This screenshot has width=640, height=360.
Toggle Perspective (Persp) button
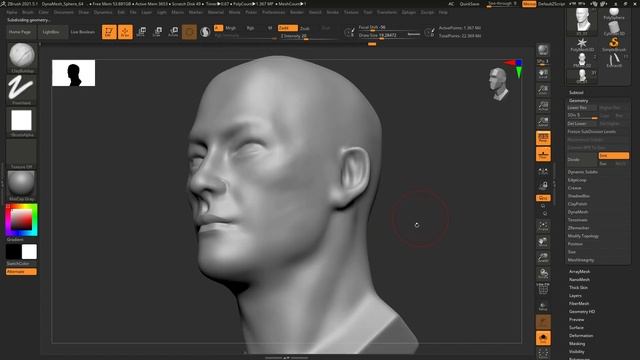pyautogui.click(x=543, y=138)
